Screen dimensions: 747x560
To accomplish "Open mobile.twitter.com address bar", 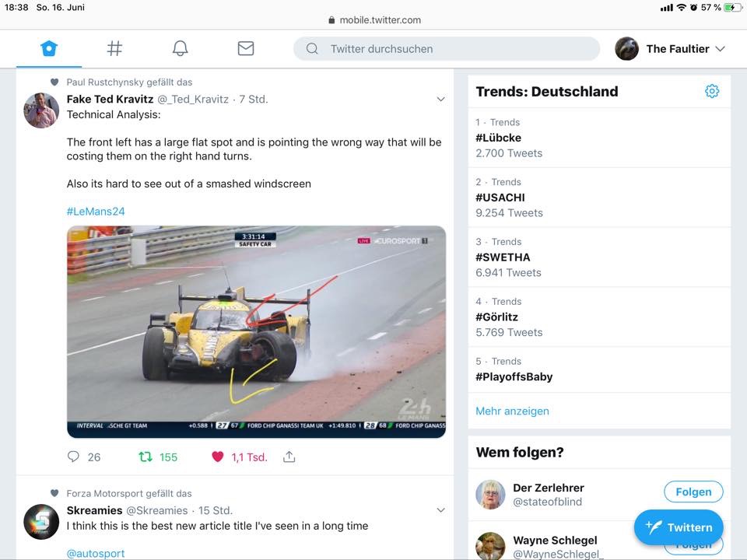I will pyautogui.click(x=375, y=20).
